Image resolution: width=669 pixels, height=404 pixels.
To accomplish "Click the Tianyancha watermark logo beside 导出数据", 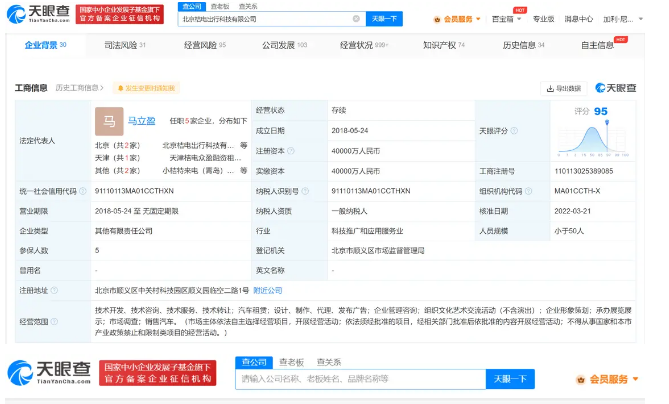I will tap(616, 88).
